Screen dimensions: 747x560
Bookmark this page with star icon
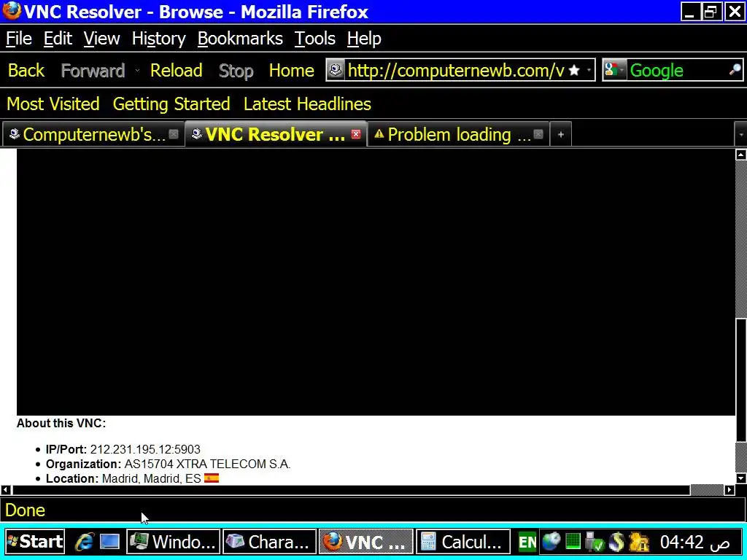tap(575, 71)
